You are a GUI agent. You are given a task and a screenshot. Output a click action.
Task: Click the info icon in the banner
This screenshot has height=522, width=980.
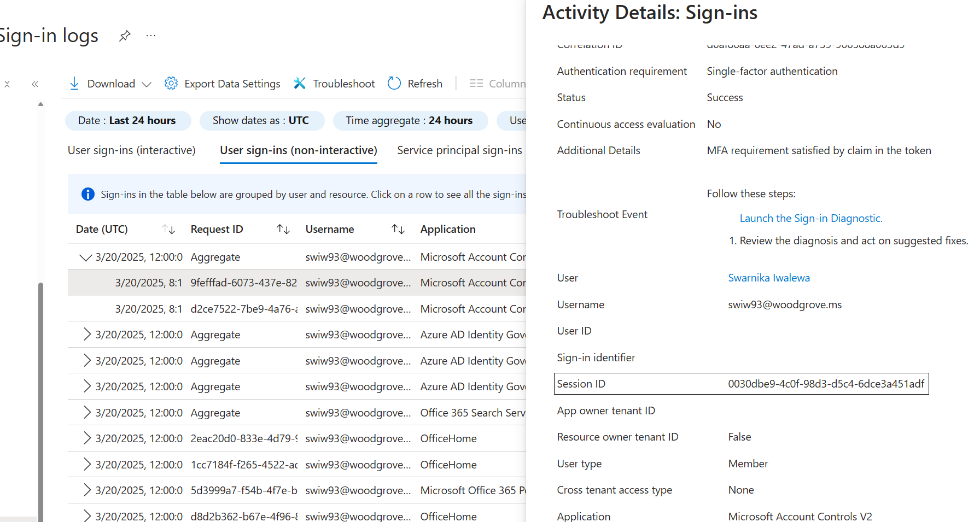(88, 194)
